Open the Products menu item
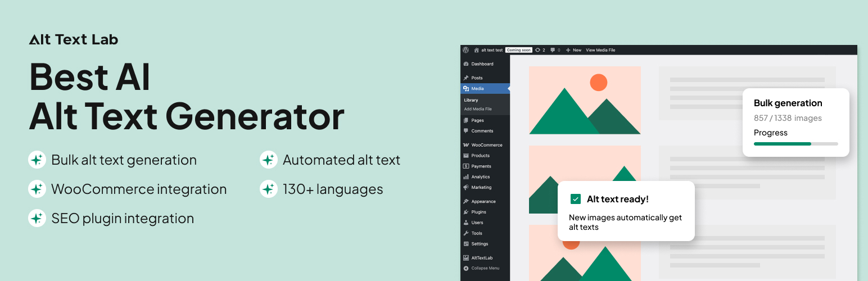Image resolution: width=868 pixels, height=281 pixels. coord(485,156)
